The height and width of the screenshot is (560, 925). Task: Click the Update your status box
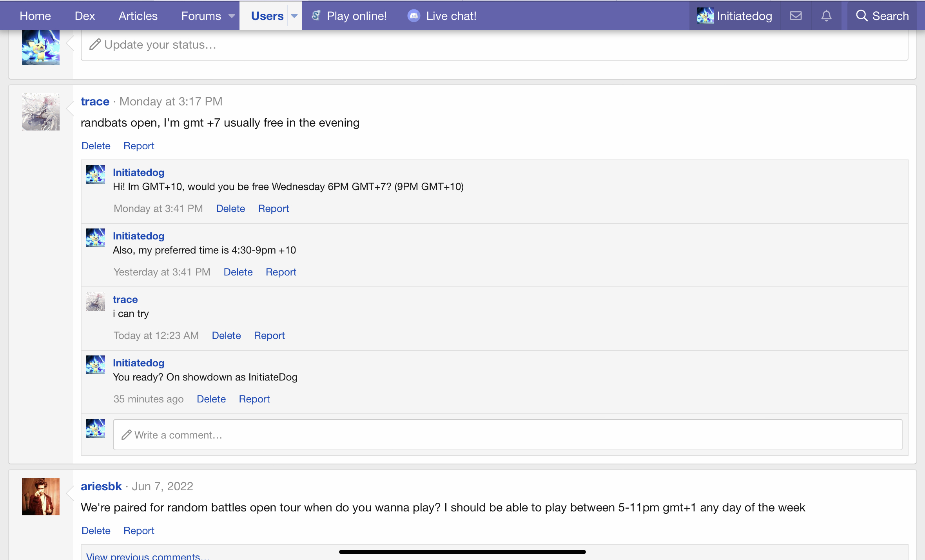[494, 45]
